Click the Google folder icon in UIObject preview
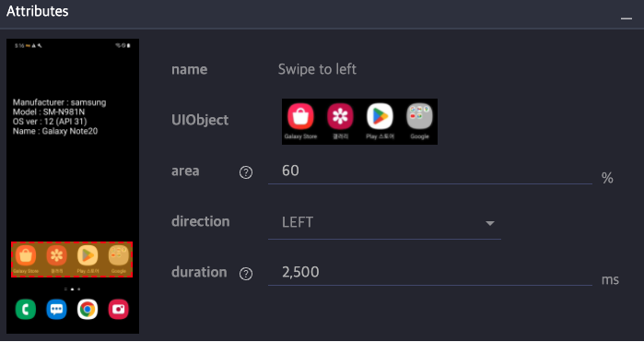 coord(419,116)
